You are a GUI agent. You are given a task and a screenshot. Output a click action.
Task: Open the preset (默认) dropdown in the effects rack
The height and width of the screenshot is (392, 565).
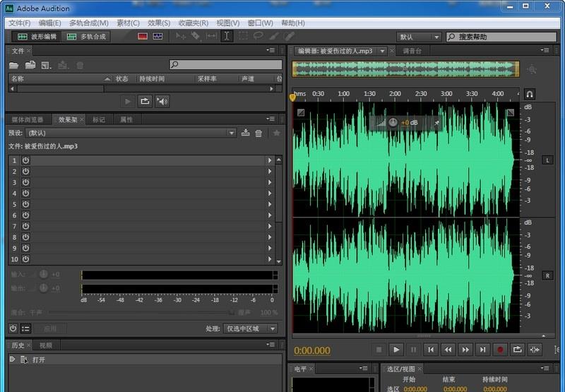click(131, 133)
